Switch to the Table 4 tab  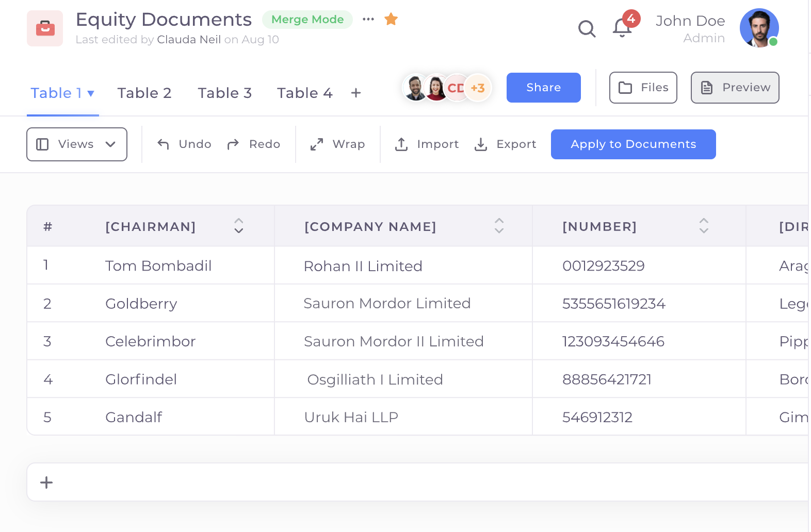[304, 93]
